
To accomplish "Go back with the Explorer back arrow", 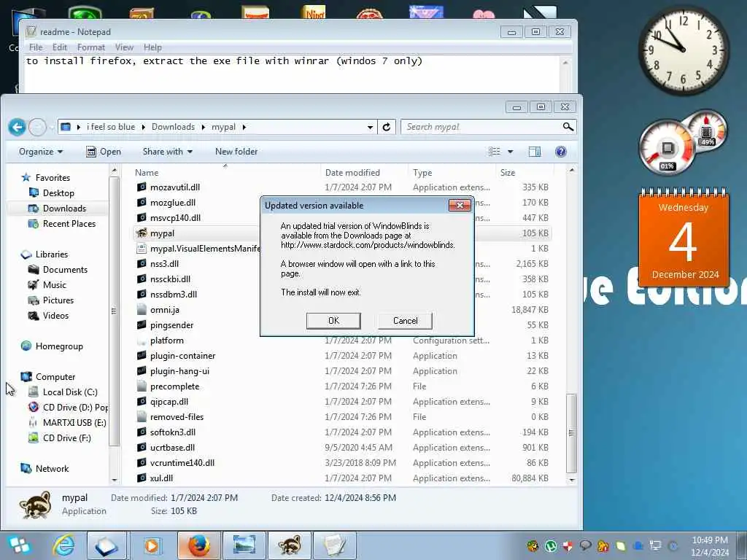I will point(18,127).
